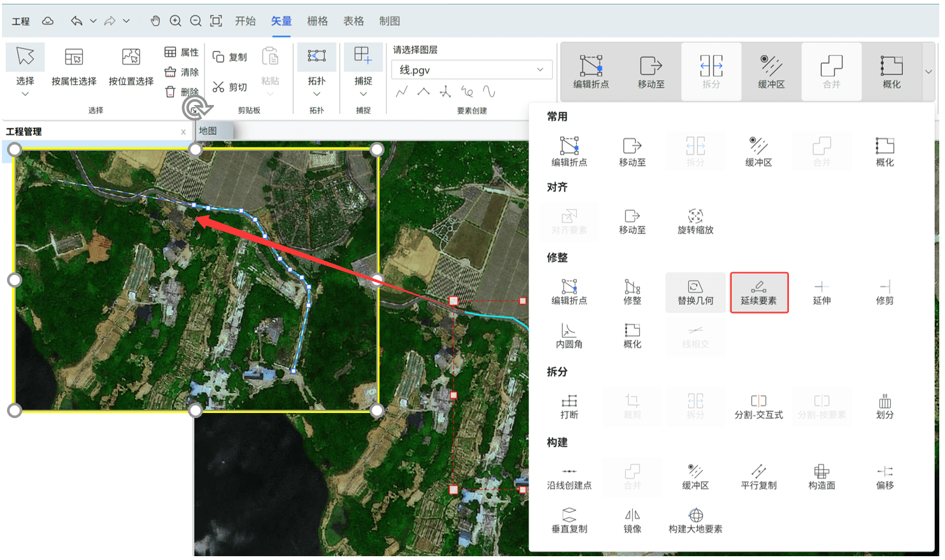Image resolution: width=945 pixels, height=560 pixels.
Task: Click the 内圆角 fillet tool
Action: coord(569,336)
